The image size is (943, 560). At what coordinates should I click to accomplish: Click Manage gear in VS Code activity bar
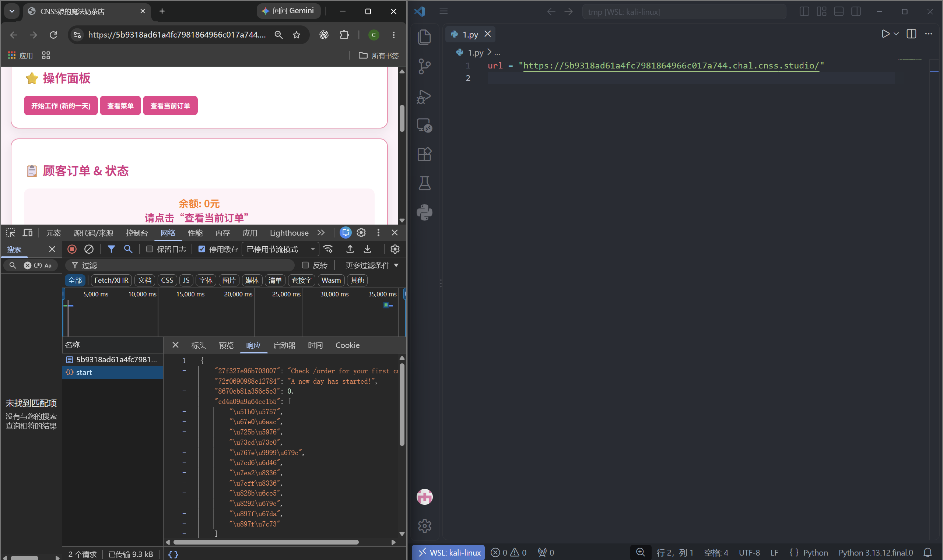coord(424,526)
